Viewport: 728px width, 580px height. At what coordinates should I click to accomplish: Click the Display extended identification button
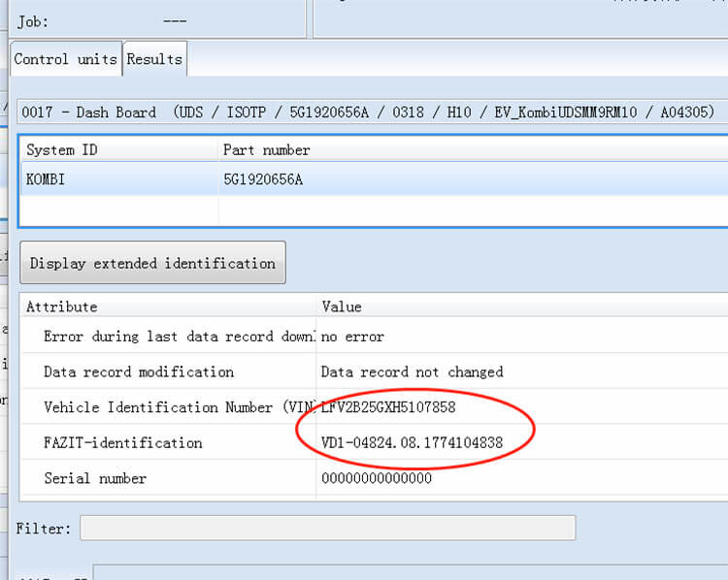pos(152,263)
